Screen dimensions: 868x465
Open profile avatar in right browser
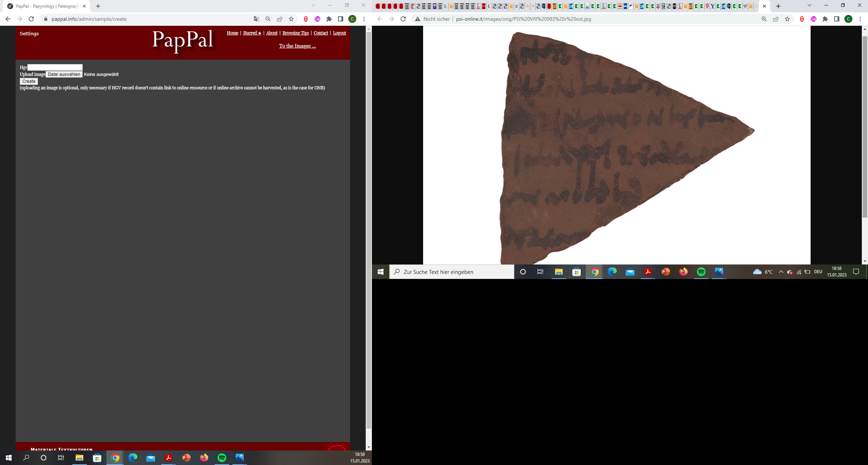point(848,19)
